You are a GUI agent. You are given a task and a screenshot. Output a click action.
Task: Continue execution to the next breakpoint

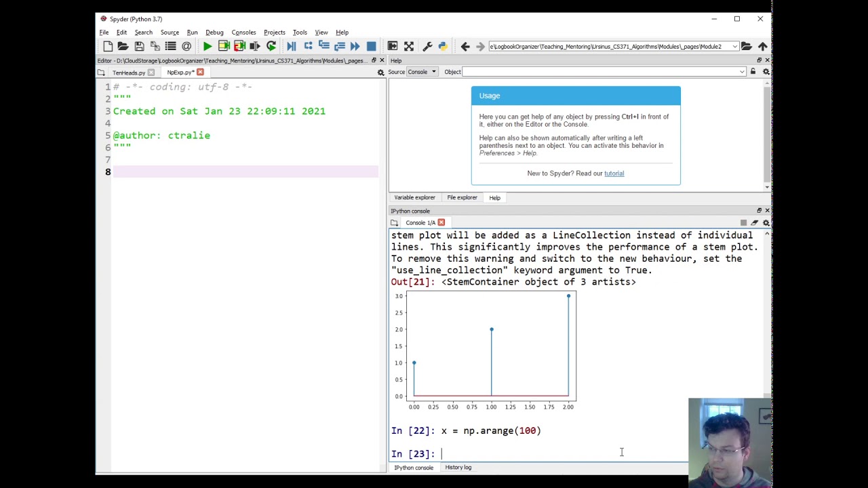click(355, 46)
